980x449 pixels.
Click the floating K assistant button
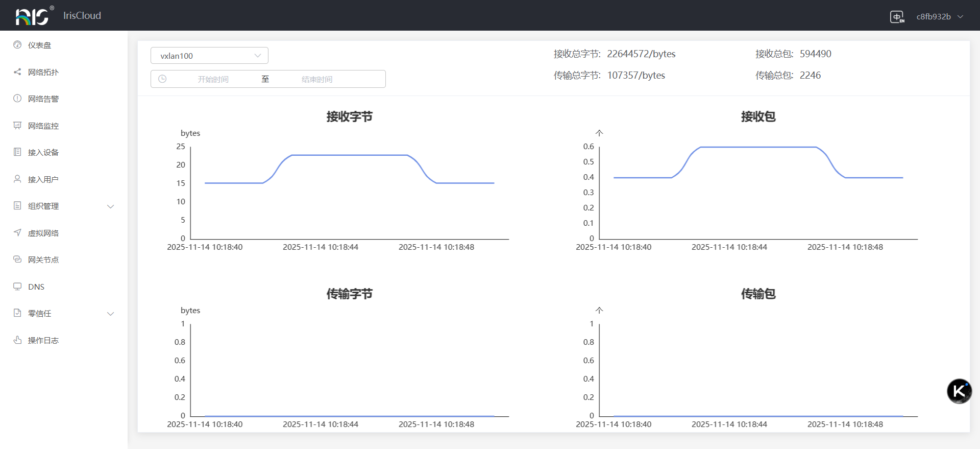pyautogui.click(x=959, y=391)
